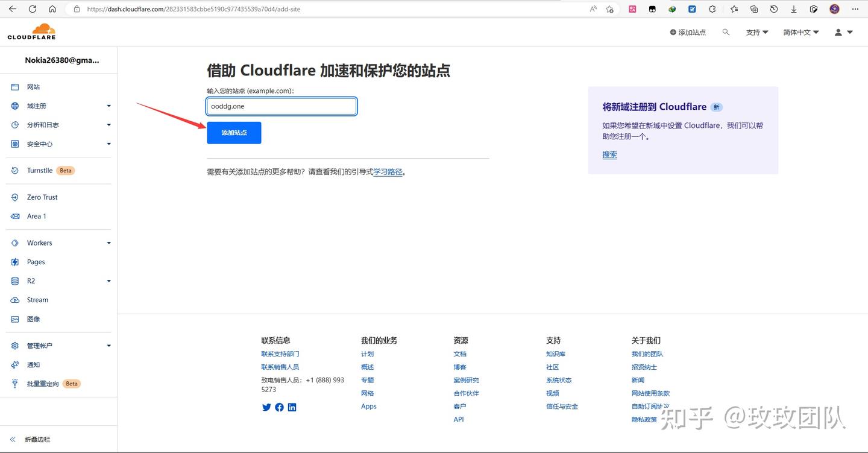Select Workers in the sidebar
Image resolution: width=868 pixels, height=453 pixels.
39,242
